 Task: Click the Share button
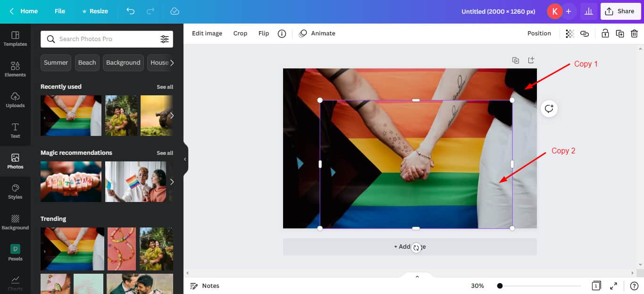point(620,11)
